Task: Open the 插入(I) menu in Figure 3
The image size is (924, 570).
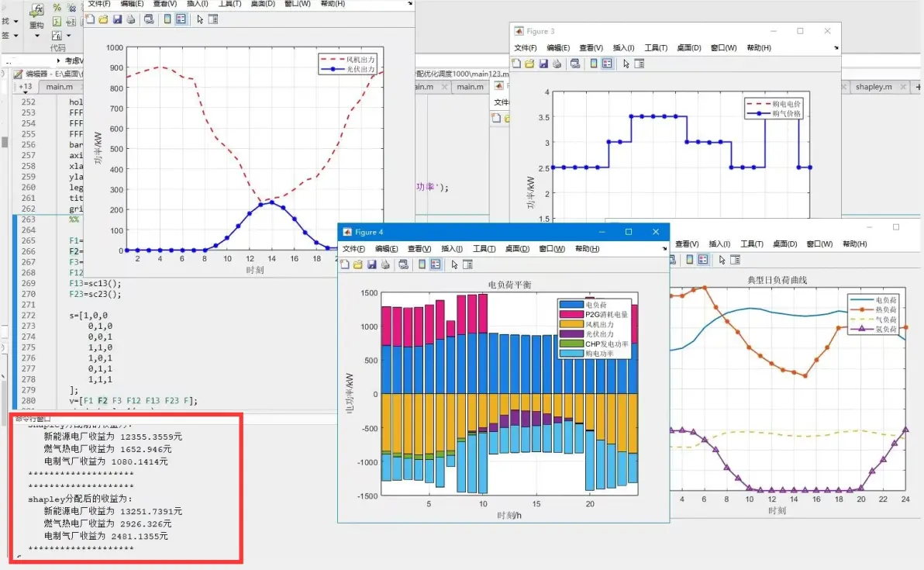Action: (623, 48)
